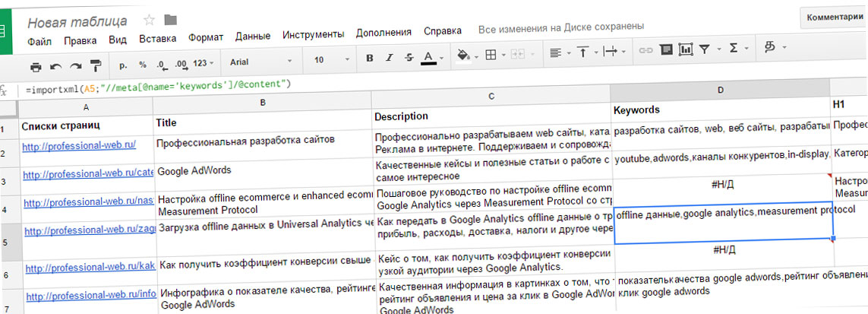Open the Arial font family dropdown

point(260,62)
